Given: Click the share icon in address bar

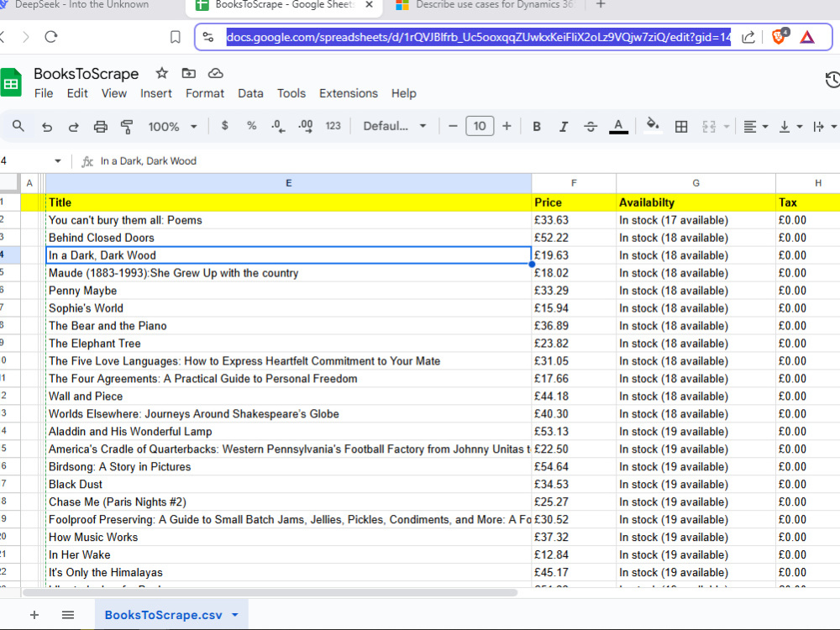Looking at the screenshot, I should point(748,37).
